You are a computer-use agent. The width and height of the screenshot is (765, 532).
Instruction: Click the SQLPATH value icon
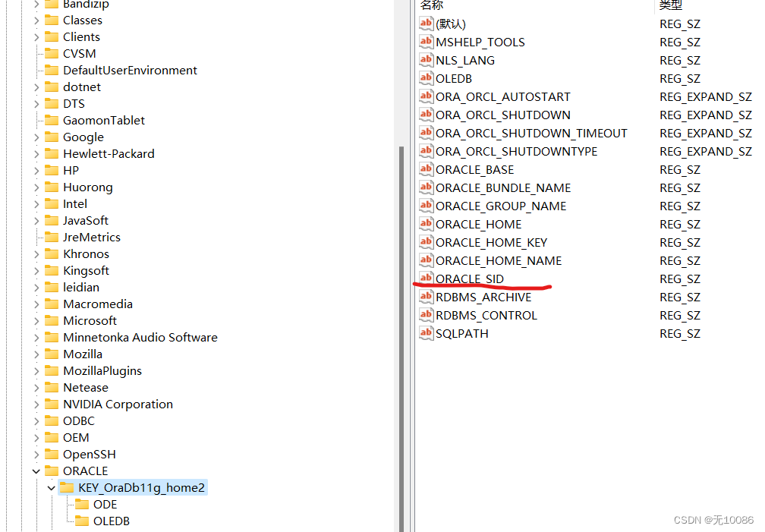click(x=426, y=333)
